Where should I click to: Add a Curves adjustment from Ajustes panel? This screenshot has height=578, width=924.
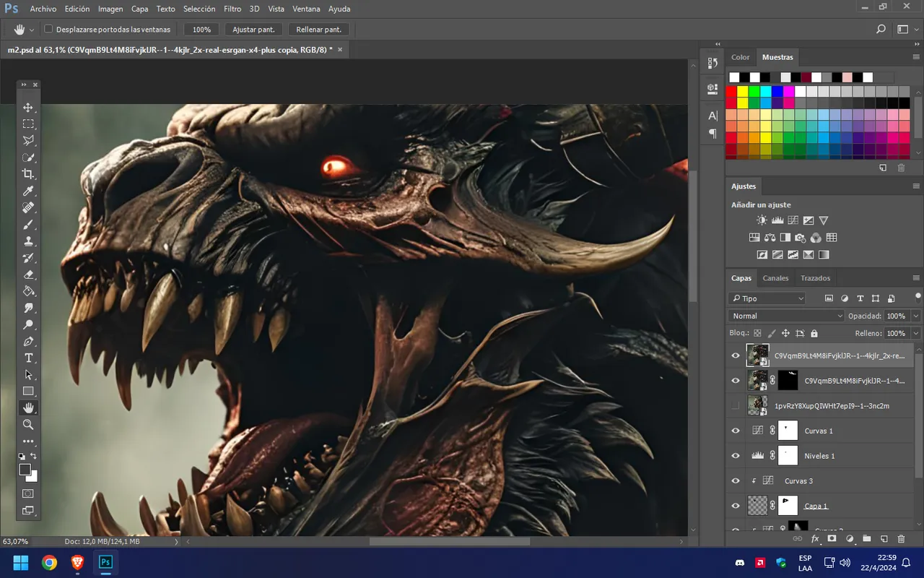point(793,220)
